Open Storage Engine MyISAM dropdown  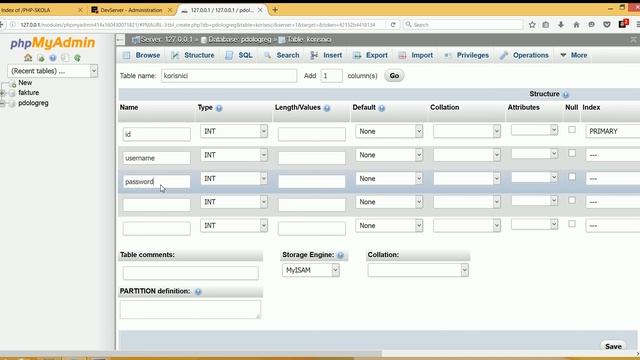(x=311, y=270)
